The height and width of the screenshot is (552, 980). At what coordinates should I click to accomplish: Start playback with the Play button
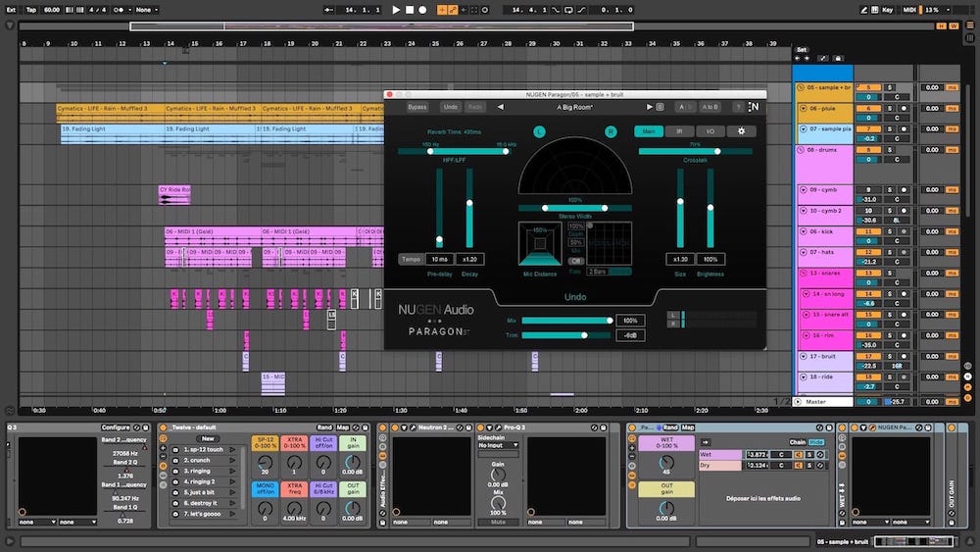coord(396,10)
